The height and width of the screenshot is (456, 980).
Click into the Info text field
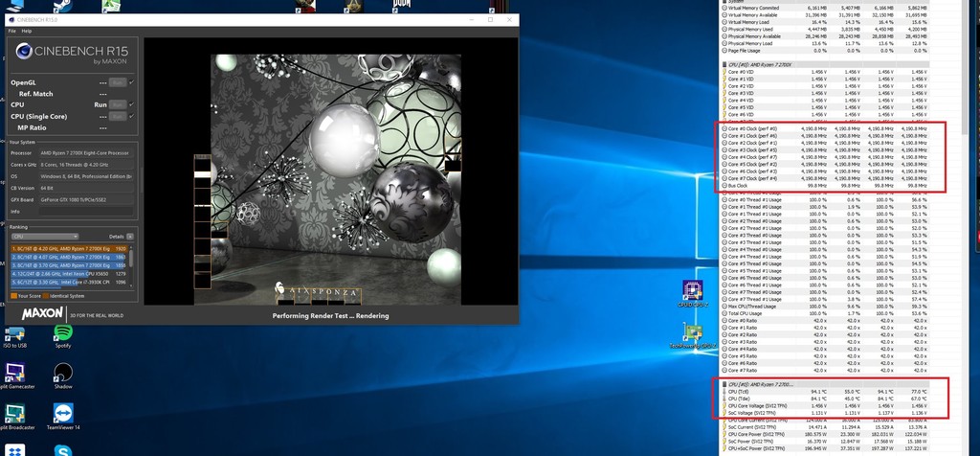point(86,212)
